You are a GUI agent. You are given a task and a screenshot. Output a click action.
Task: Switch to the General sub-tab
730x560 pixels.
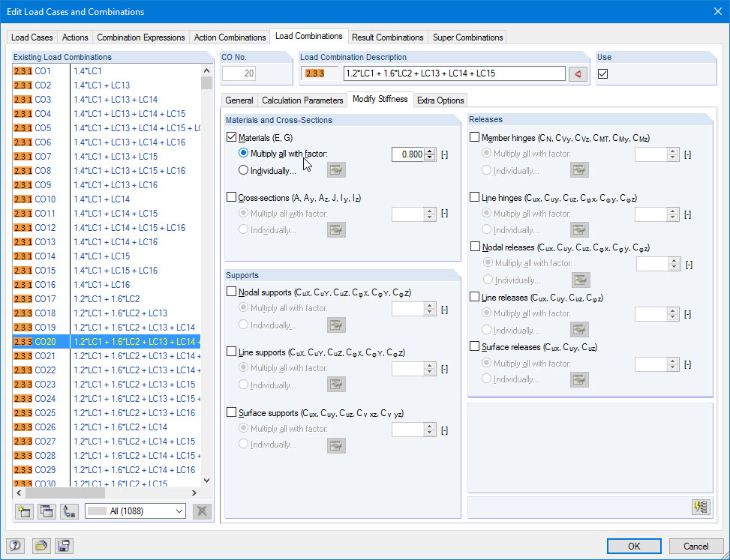coord(239,100)
